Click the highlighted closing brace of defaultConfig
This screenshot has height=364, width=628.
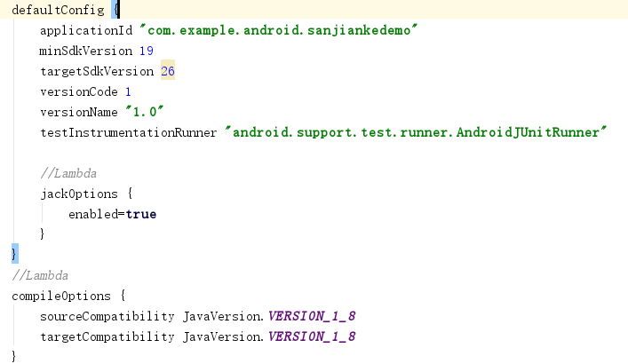[x=13, y=255]
